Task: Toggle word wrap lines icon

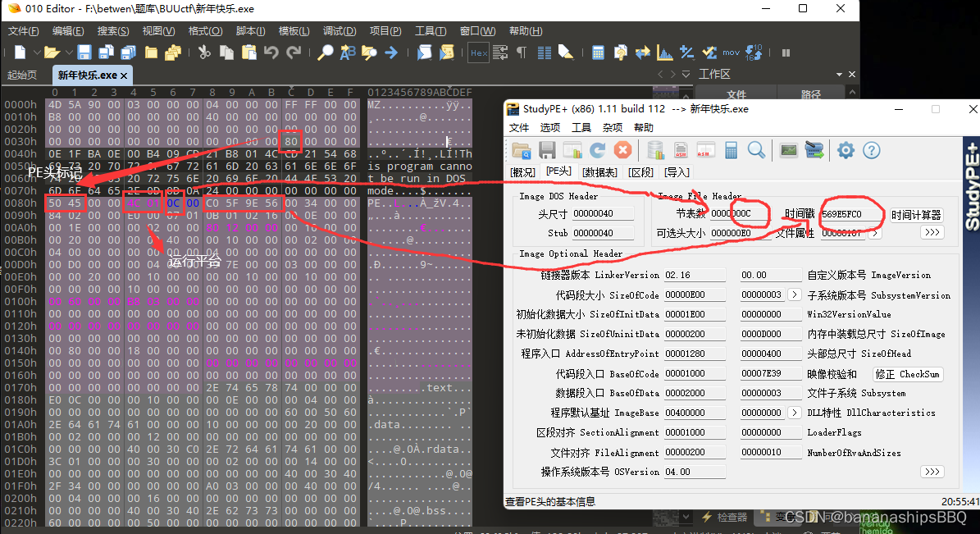Action: [500, 52]
